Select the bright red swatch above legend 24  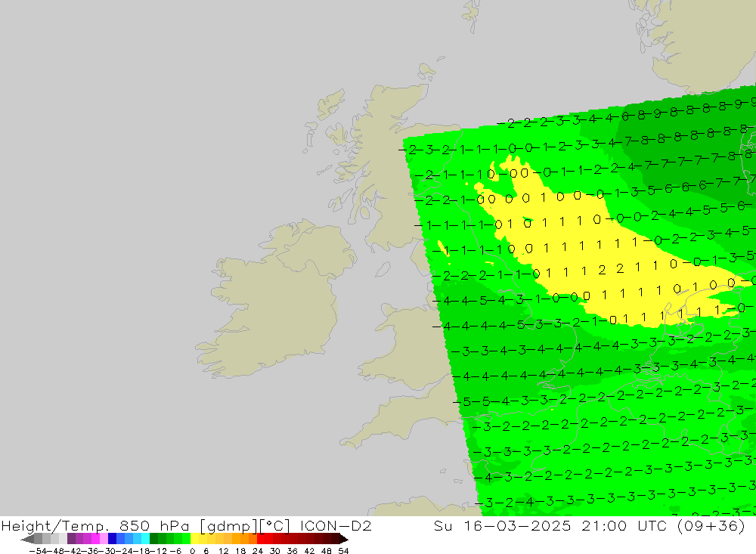[261, 539]
